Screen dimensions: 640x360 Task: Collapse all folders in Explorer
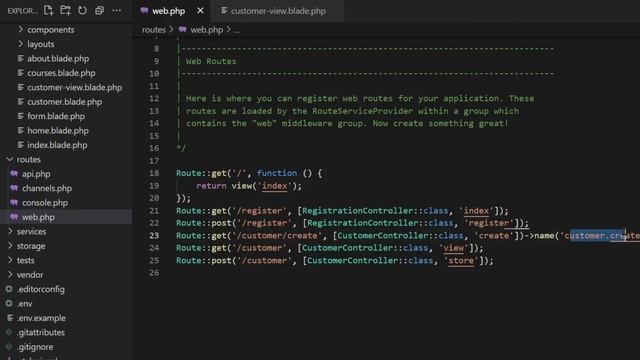tap(99, 11)
